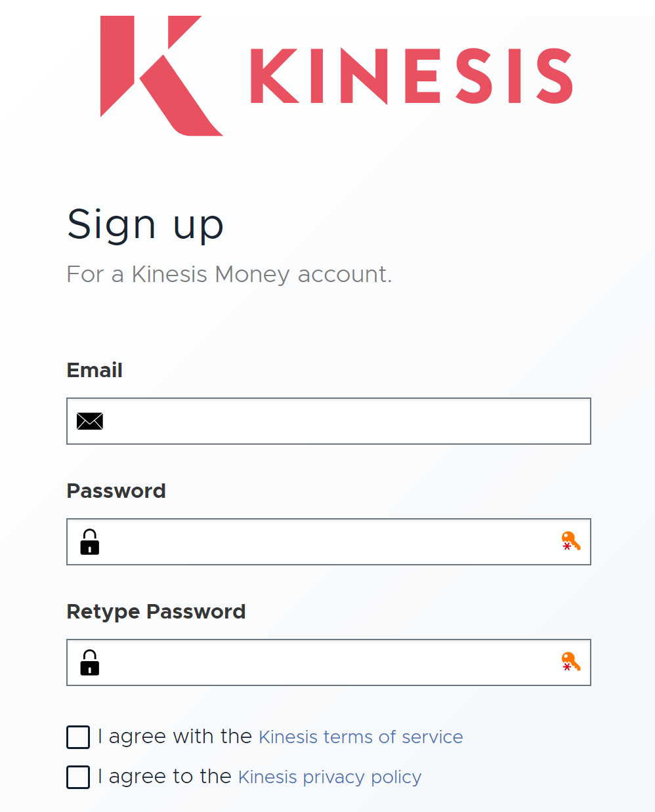Open the Kinesis privacy policy link

(329, 777)
